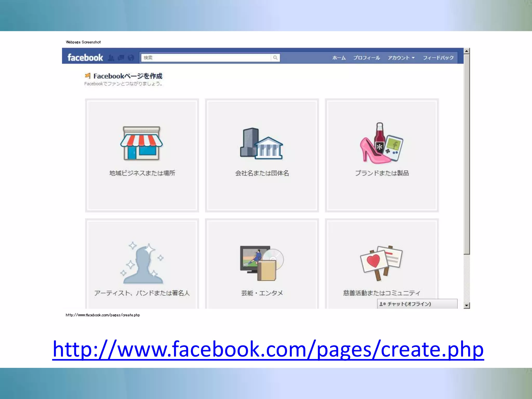Open the チャット(オフライン) chat bar
The width and height of the screenshot is (532, 399).
417,304
